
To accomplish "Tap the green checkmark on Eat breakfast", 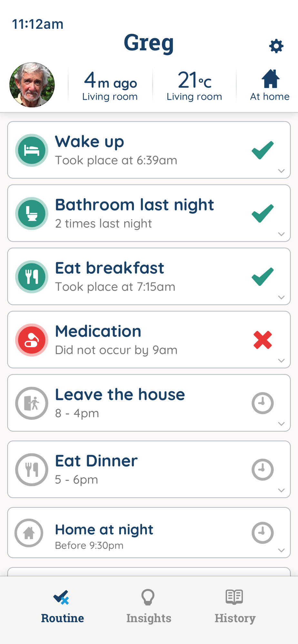I will pos(263,277).
